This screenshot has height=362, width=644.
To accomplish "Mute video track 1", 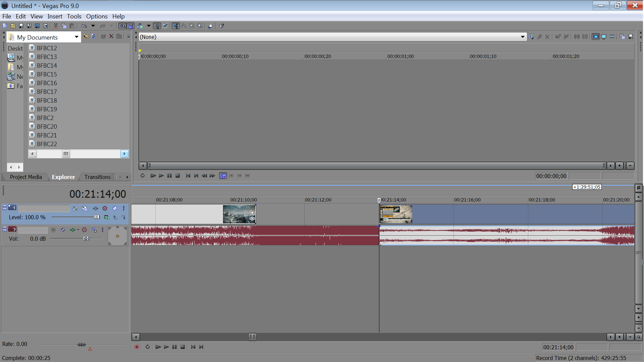I will pyautogui.click(x=115, y=208).
